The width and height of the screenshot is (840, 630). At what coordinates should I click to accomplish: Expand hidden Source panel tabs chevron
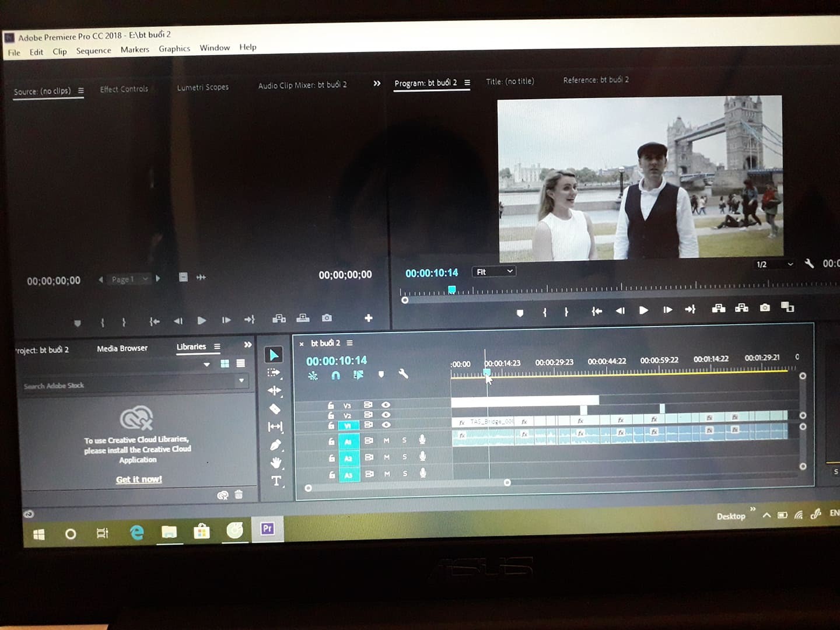377,83
